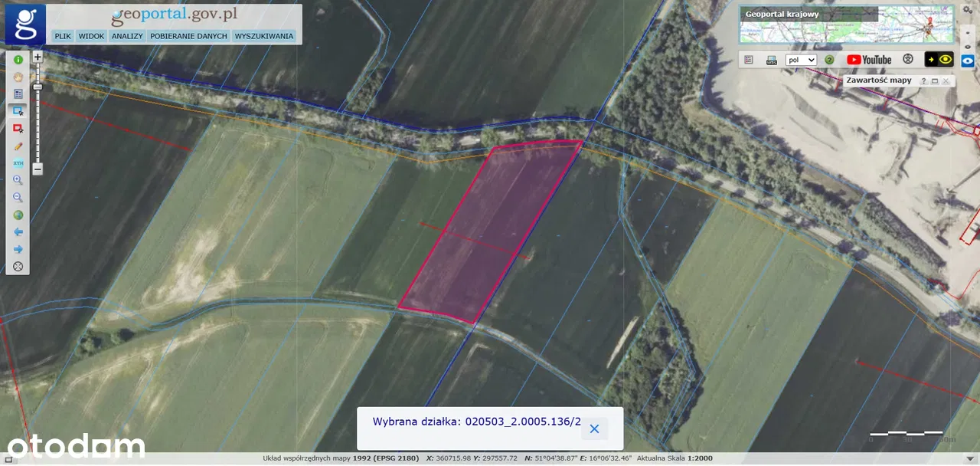
Task: Click the green info identify tool
Action: (x=18, y=59)
